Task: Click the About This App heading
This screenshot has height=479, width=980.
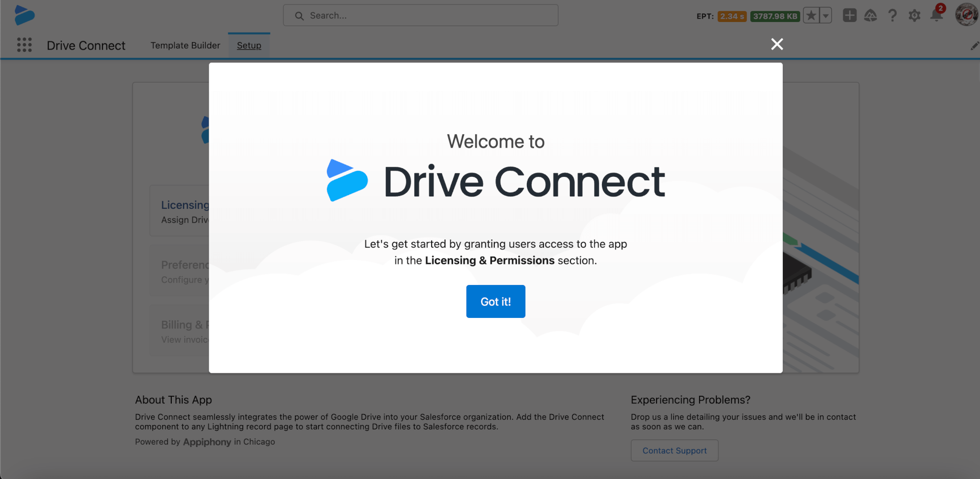Action: click(x=173, y=400)
